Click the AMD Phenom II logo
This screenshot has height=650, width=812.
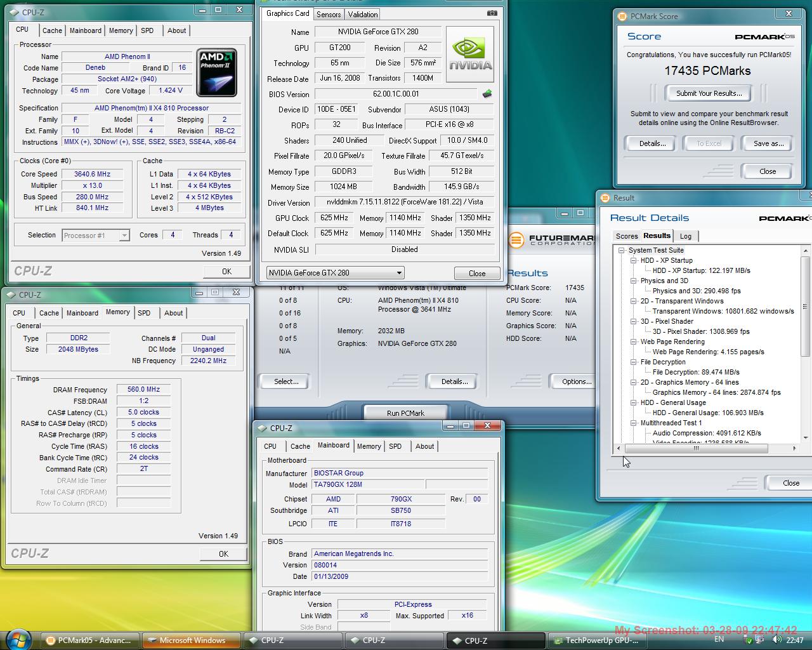216,72
